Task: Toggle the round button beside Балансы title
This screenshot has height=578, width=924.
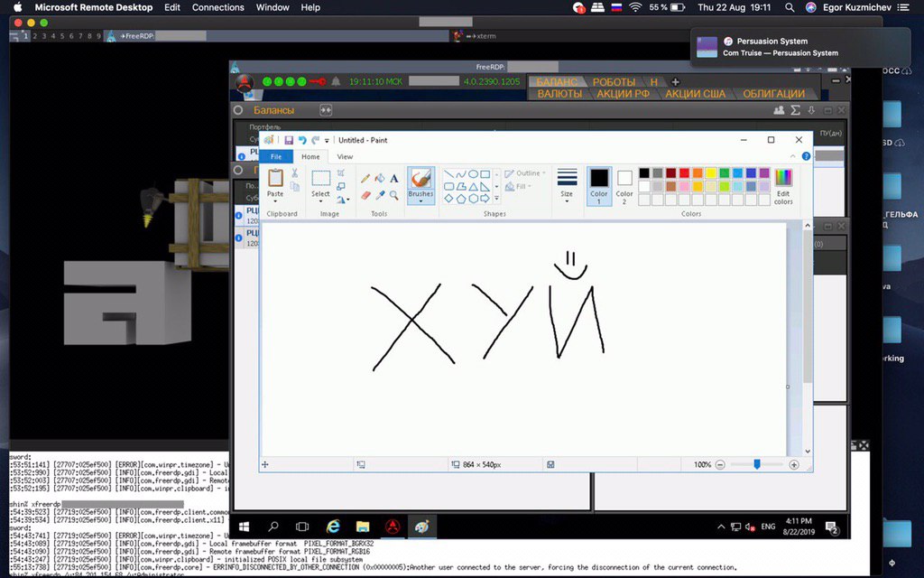Action: pyautogui.click(x=238, y=110)
